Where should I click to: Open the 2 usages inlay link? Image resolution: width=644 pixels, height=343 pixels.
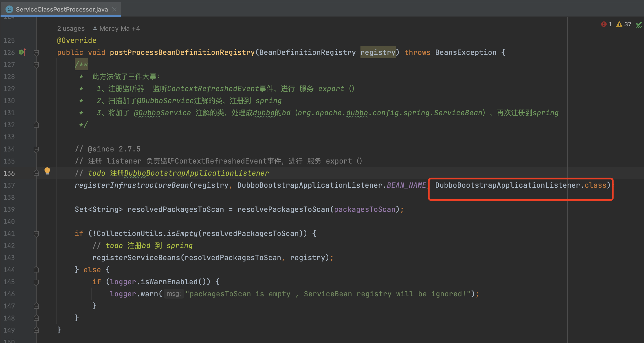pos(71,29)
